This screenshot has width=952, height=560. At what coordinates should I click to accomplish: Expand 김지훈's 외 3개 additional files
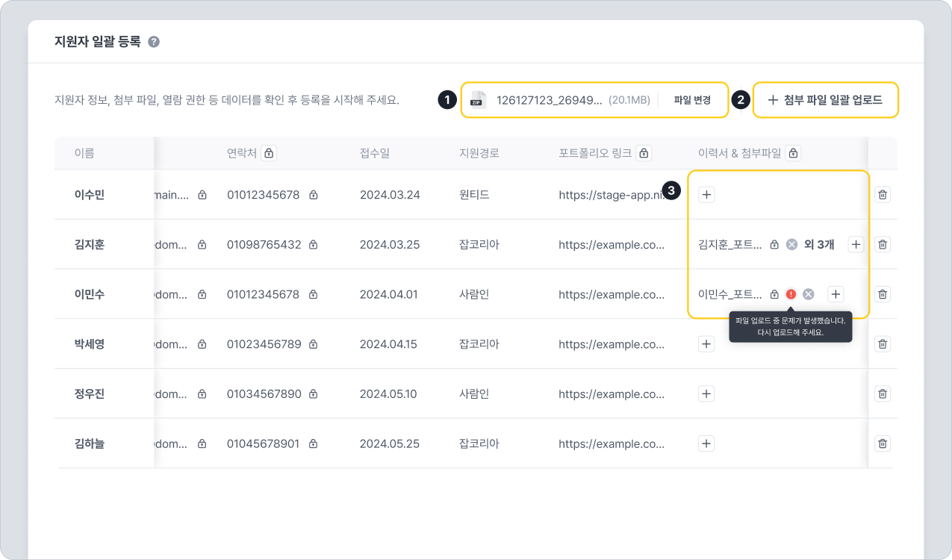coord(819,244)
